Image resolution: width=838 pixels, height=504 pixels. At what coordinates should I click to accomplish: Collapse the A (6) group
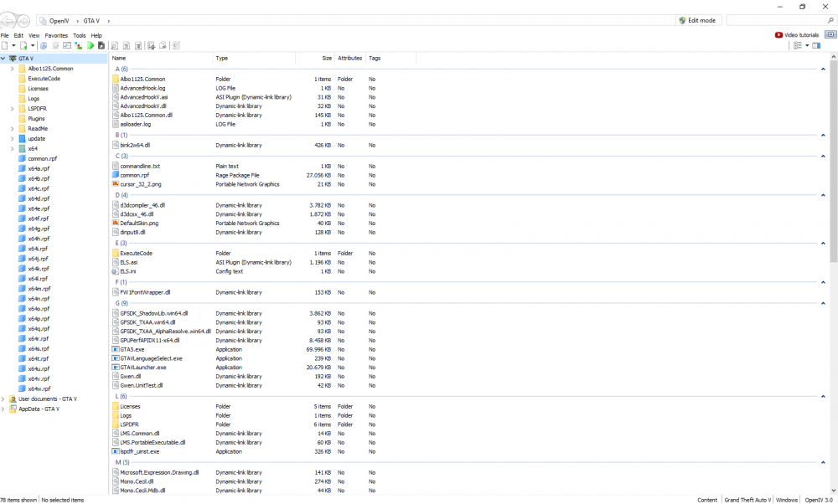pyautogui.click(x=823, y=69)
